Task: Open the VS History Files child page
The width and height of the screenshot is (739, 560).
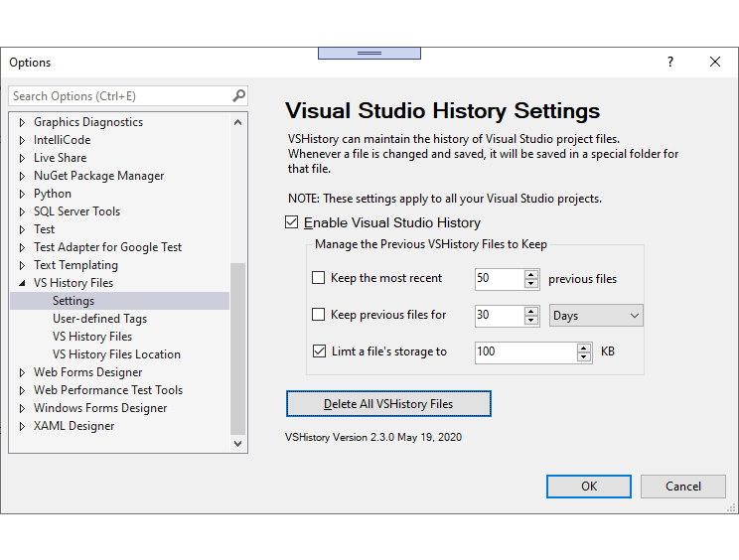Action: click(92, 337)
